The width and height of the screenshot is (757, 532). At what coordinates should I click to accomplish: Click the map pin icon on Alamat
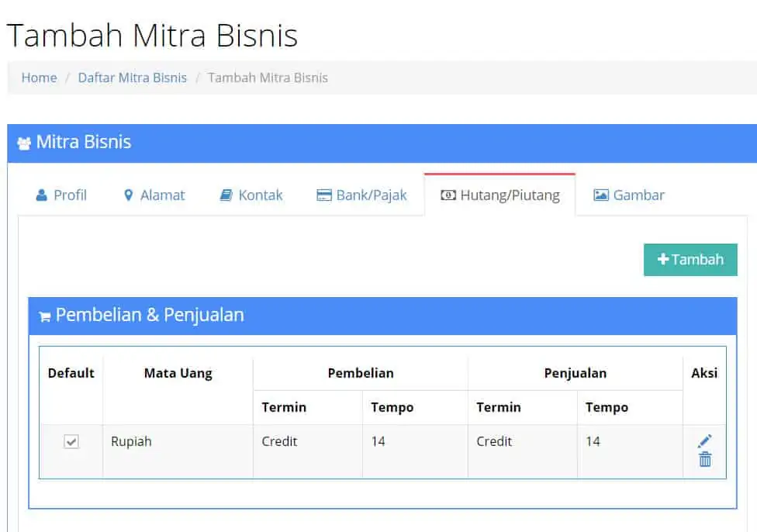[129, 195]
